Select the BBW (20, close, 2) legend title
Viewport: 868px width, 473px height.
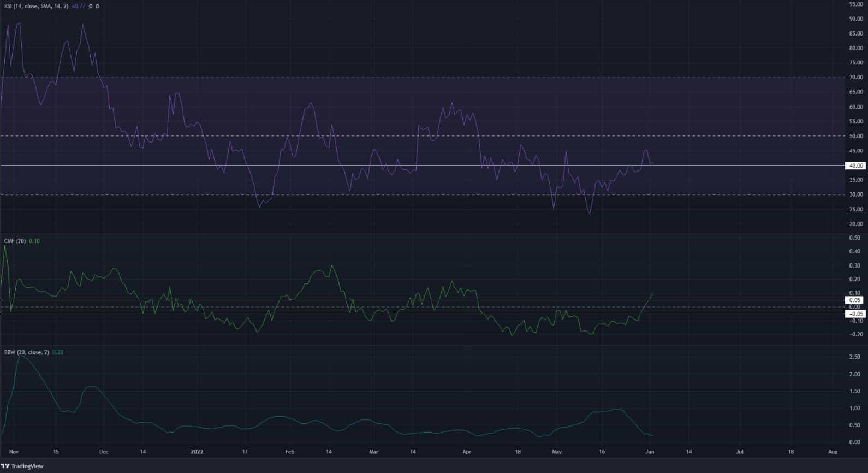click(27, 352)
